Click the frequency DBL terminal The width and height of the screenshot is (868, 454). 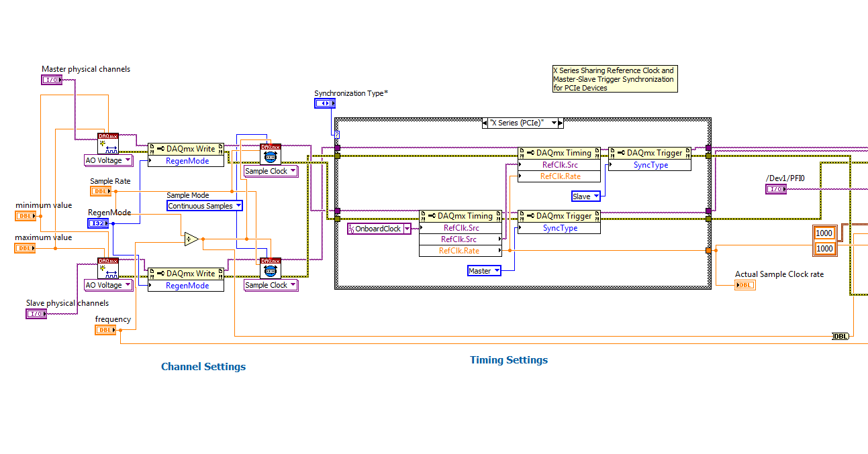(x=105, y=330)
